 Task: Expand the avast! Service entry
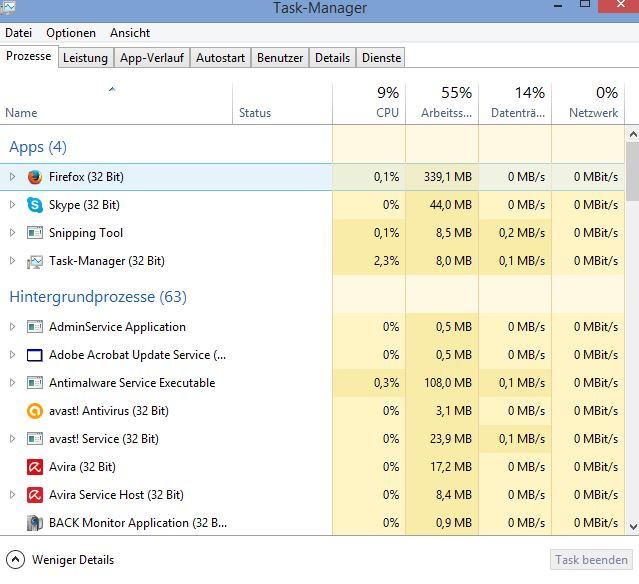click(x=12, y=439)
